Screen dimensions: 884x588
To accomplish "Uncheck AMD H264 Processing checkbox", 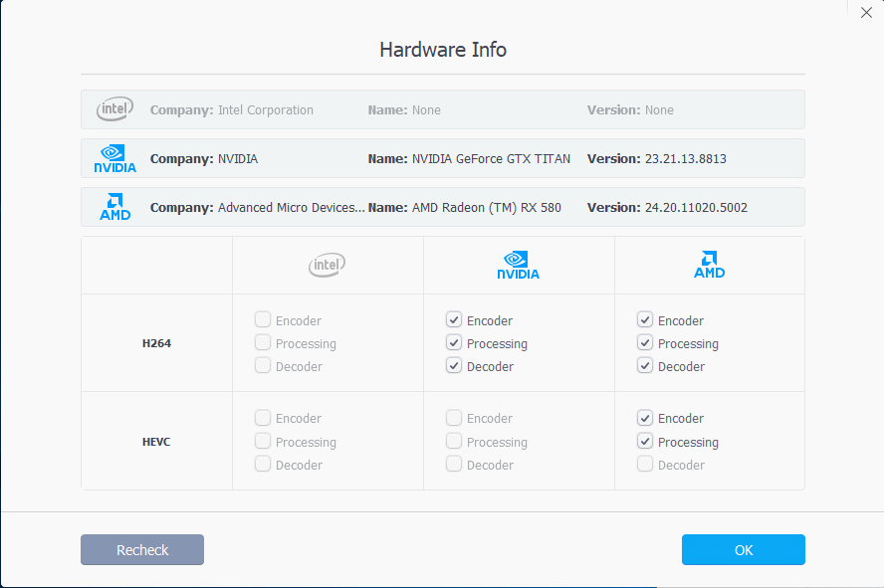I will (645, 342).
